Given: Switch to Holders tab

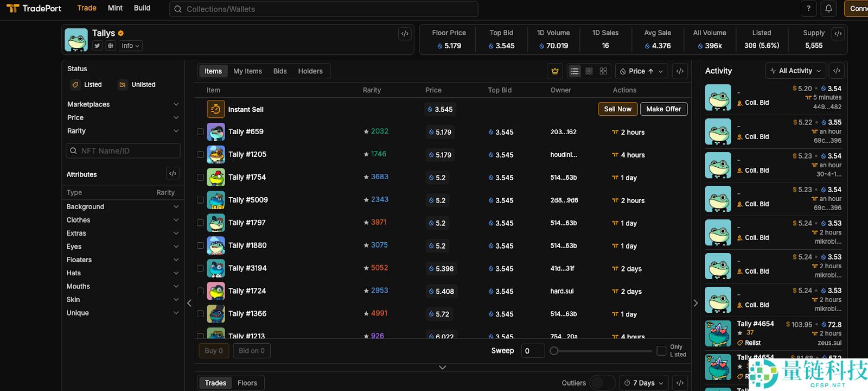Looking at the screenshot, I should 310,71.
